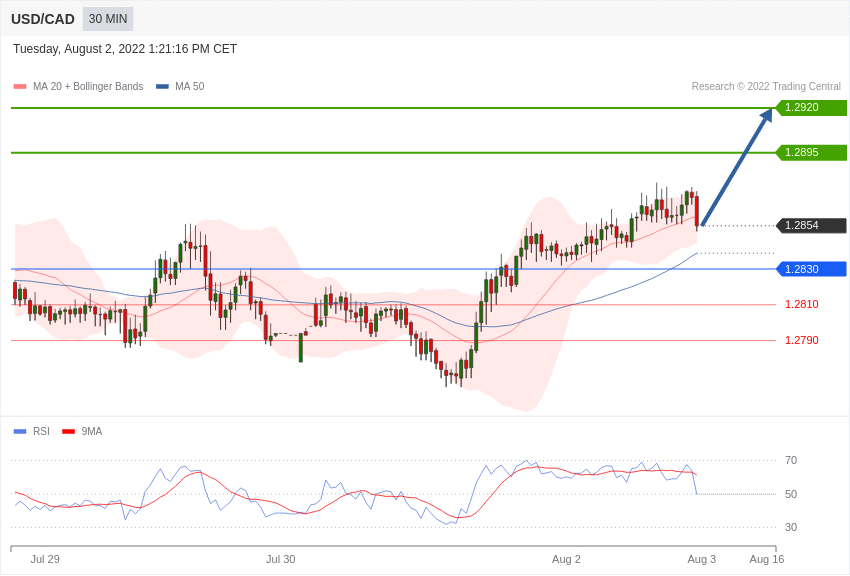Click the 'MA 50' legend label

click(x=190, y=87)
